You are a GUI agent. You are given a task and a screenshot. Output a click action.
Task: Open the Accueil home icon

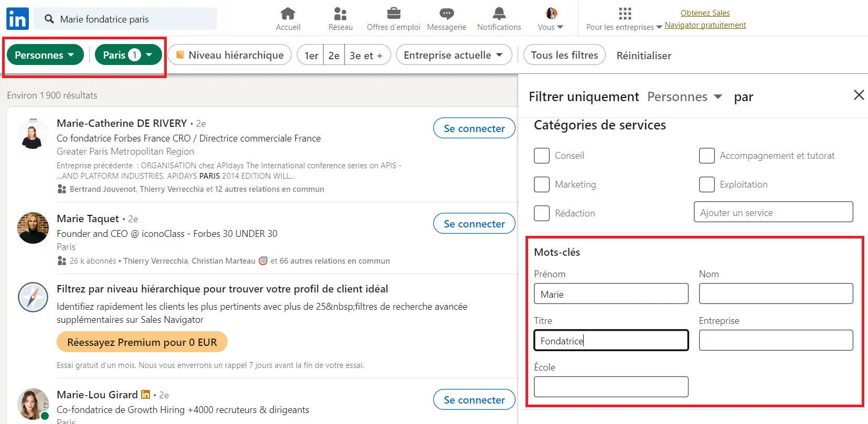288,14
